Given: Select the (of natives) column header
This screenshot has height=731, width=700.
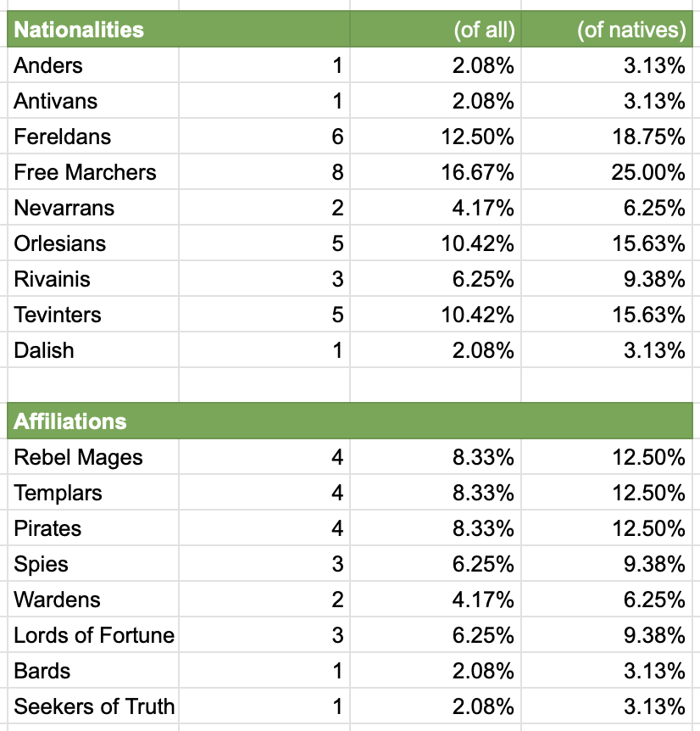Looking at the screenshot, I should pos(607,29).
